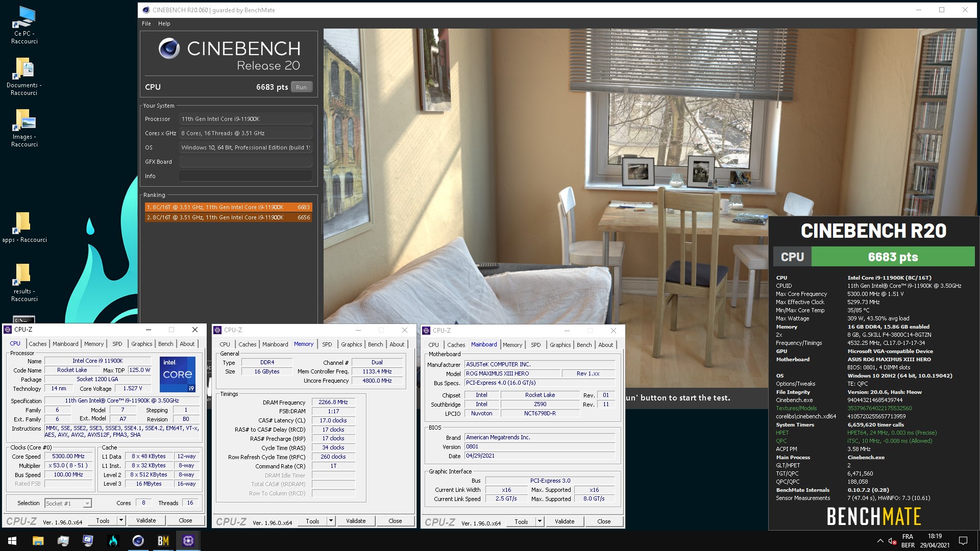This screenshot has width=980, height=551.
Task: Switch to Bench tab in first CPU-Z window
Action: click(165, 344)
